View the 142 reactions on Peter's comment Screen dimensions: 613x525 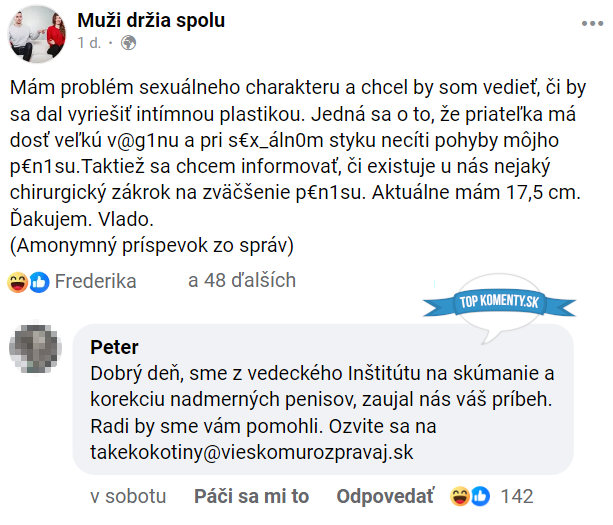(517, 496)
